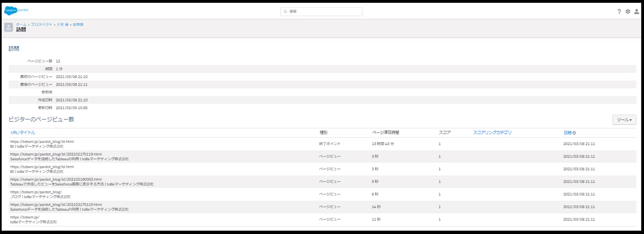
Task: Expand the ツール dropdown button
Action: pos(624,120)
